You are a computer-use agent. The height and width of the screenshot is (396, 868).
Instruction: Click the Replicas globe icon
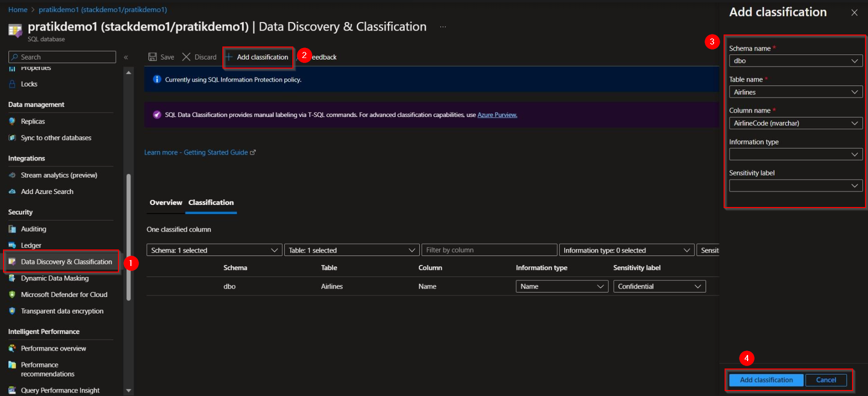(x=12, y=121)
